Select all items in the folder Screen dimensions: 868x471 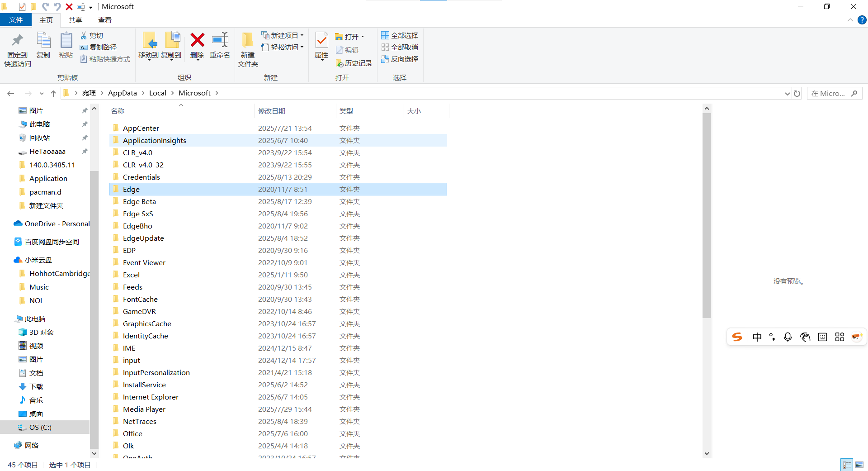pos(400,35)
